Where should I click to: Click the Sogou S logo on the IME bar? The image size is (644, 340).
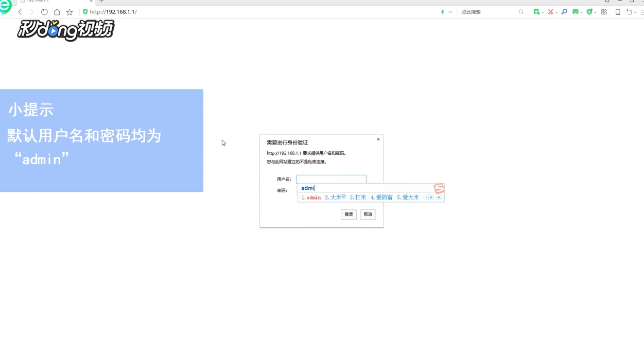click(439, 189)
